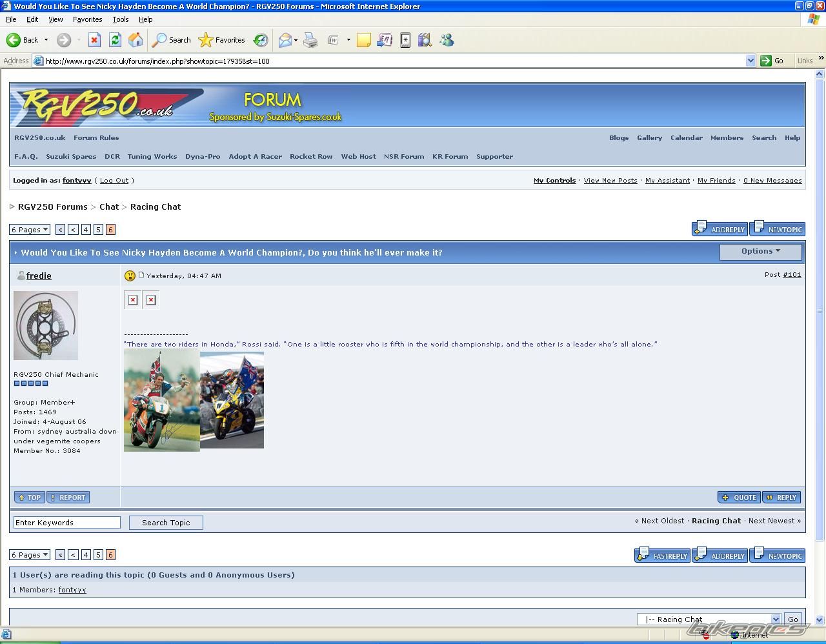
Task: Click the forum jump Go button
Action: click(x=792, y=619)
